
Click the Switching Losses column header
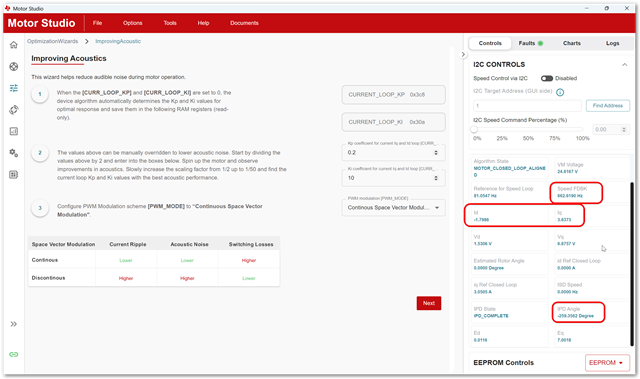coord(251,244)
